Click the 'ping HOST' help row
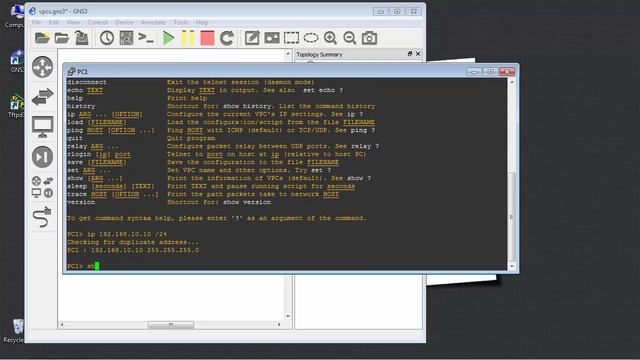 click(221, 130)
